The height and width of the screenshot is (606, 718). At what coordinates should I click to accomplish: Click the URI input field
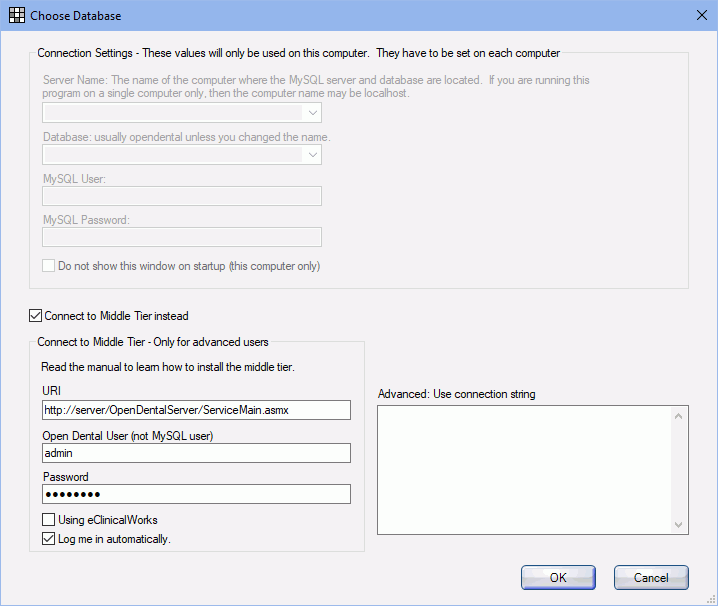(196, 410)
